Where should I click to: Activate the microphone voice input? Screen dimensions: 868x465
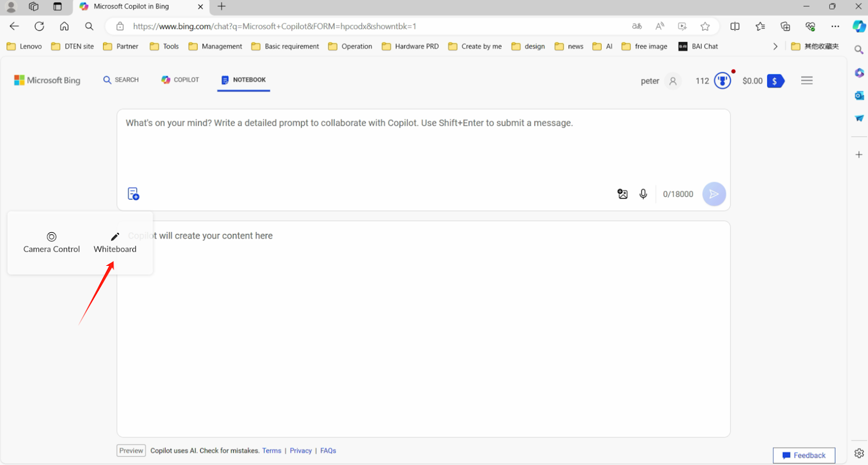click(643, 194)
